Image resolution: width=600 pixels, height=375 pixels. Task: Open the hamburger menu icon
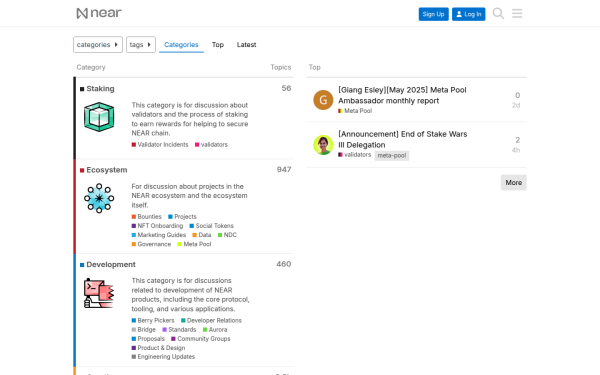(517, 13)
